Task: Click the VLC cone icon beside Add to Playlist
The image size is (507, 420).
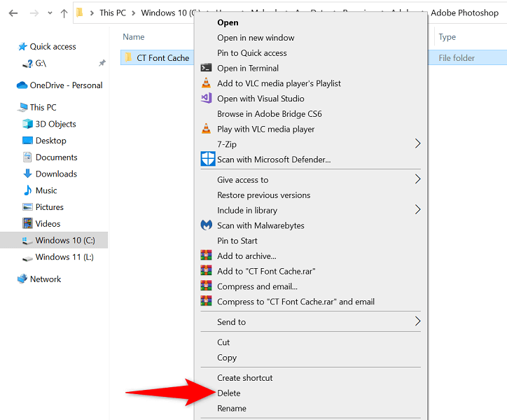Action: click(x=206, y=83)
